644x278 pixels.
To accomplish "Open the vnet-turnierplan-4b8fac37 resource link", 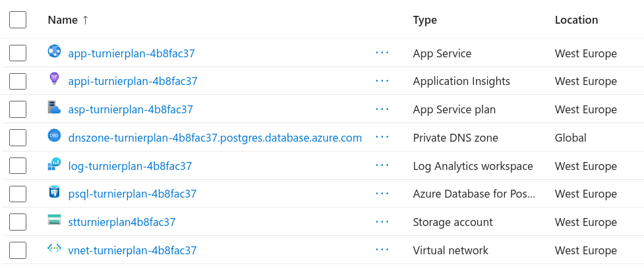I will point(132,250).
